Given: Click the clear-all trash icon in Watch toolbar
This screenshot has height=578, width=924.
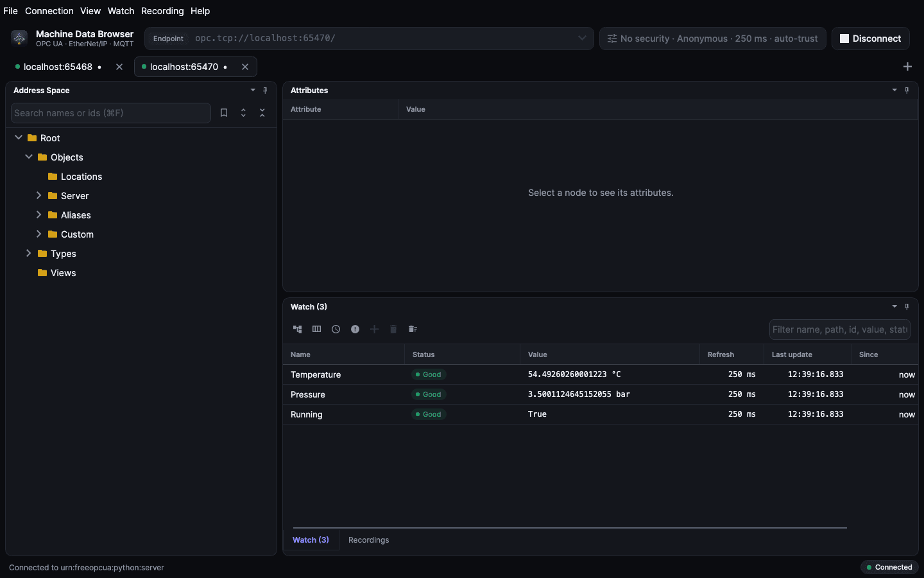Looking at the screenshot, I should [413, 329].
